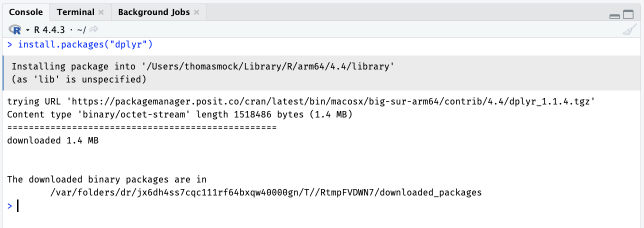644x228 pixels.
Task: Expand the R version dropdown arrow
Action: point(28,30)
